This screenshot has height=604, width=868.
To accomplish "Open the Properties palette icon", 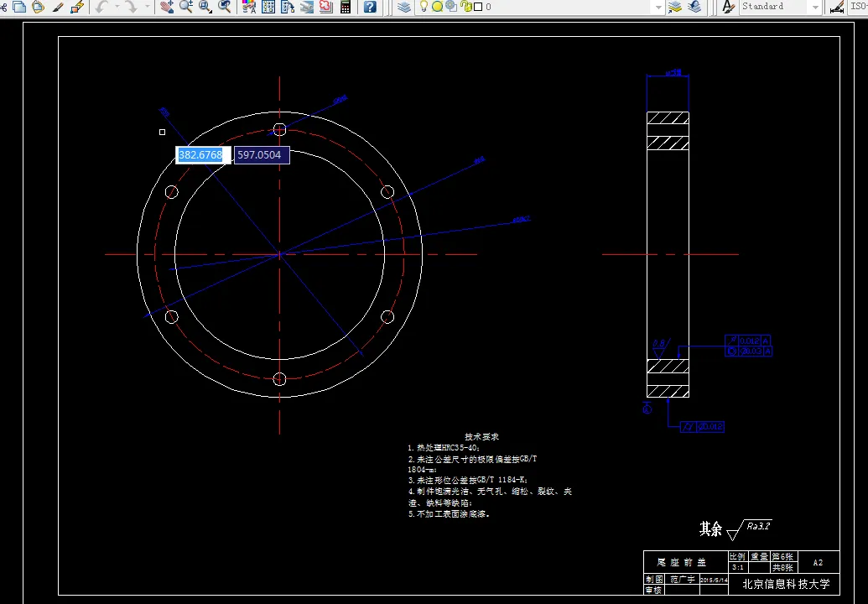I will [x=249, y=7].
